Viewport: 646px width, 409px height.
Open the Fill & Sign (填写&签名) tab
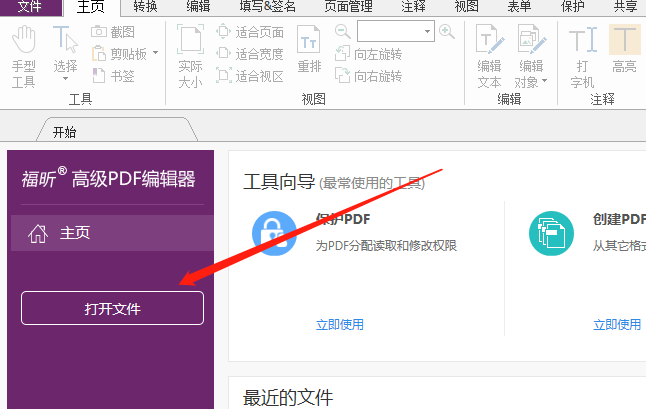[x=267, y=7]
